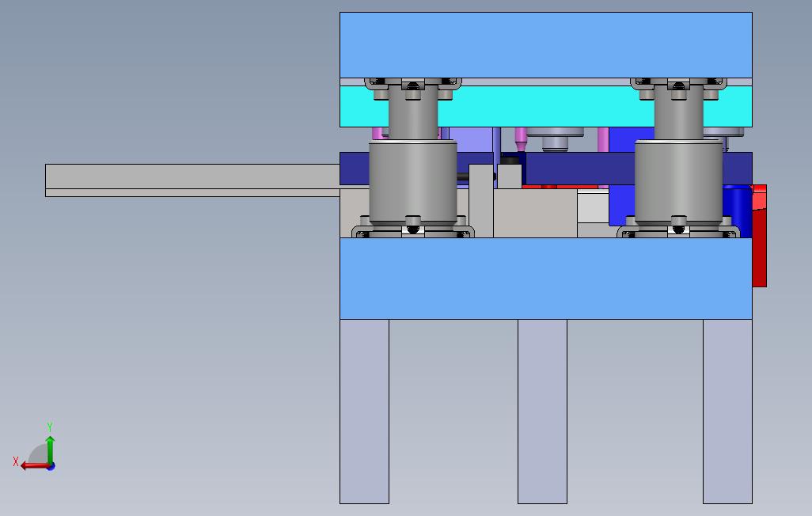Screen dimensions: 812x516
Task: Click the "X" axis label
Action: (x=16, y=461)
